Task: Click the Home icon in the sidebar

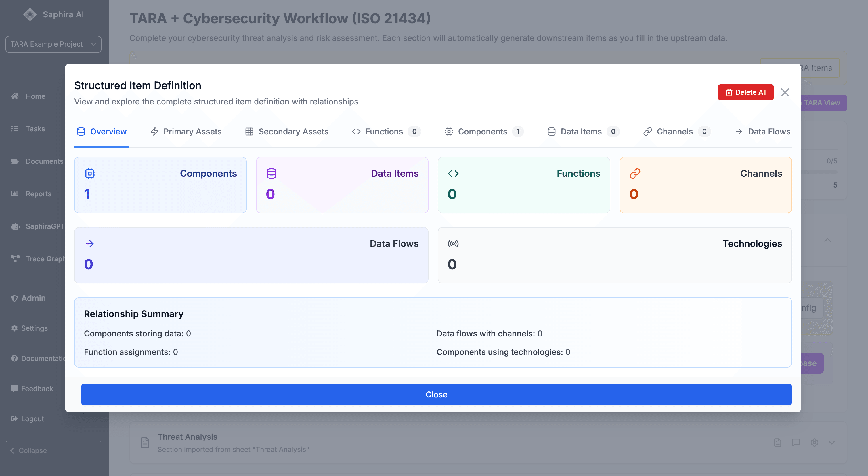Action: click(14, 96)
